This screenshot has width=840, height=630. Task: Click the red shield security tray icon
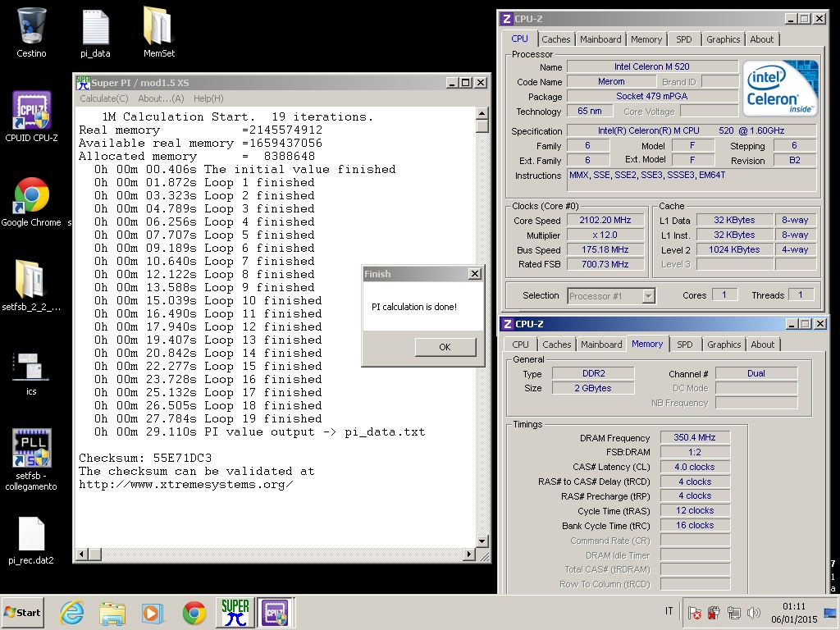pyautogui.click(x=714, y=612)
